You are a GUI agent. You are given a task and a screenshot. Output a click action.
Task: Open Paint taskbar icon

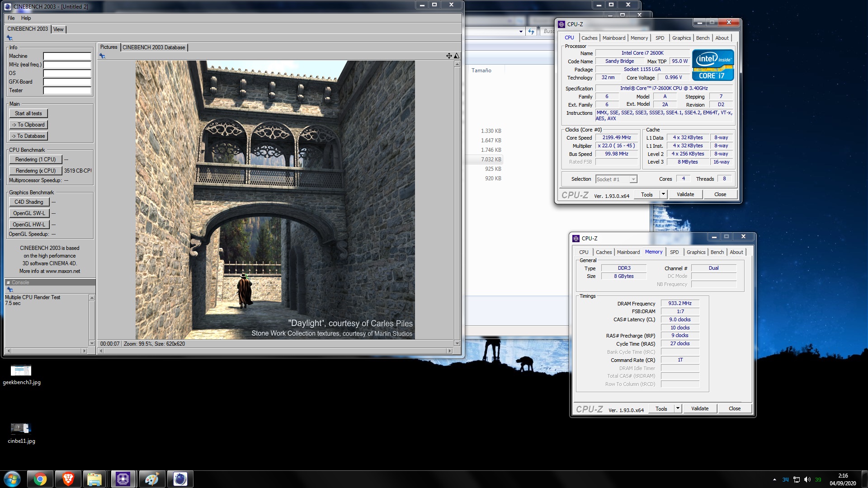[x=151, y=479]
